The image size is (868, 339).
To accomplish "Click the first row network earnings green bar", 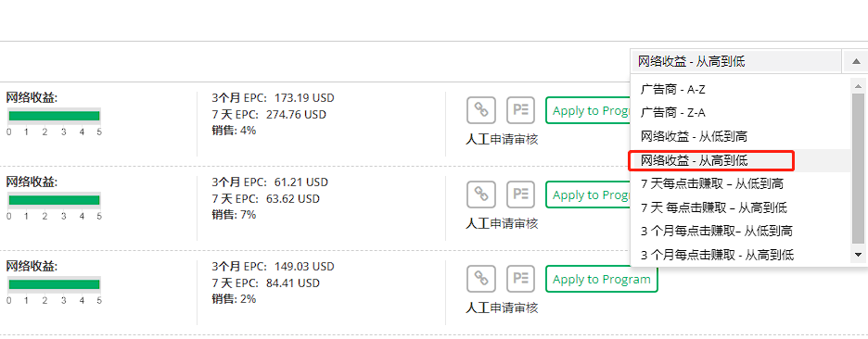I will [54, 116].
